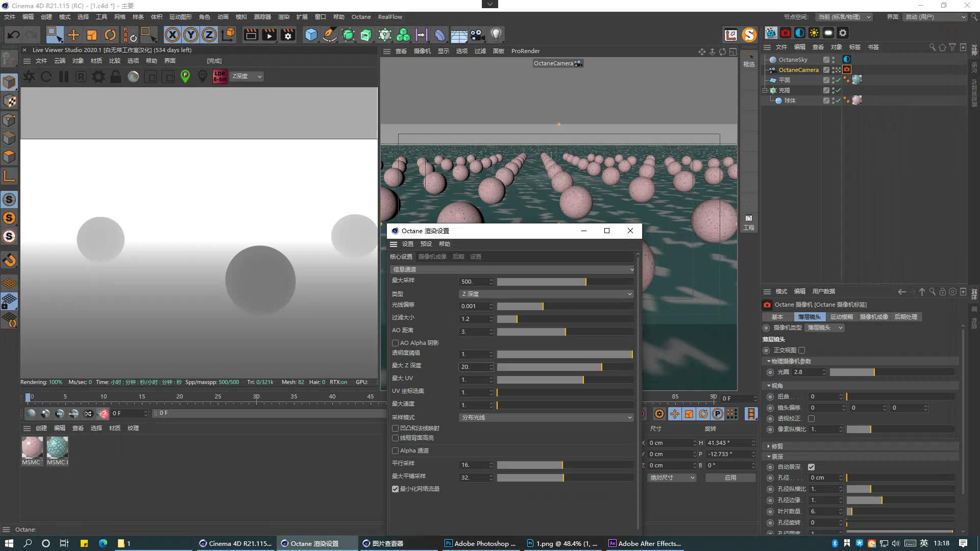Open 界面 启动 layout dropdown
The width and height of the screenshot is (980, 551).
pos(935,17)
